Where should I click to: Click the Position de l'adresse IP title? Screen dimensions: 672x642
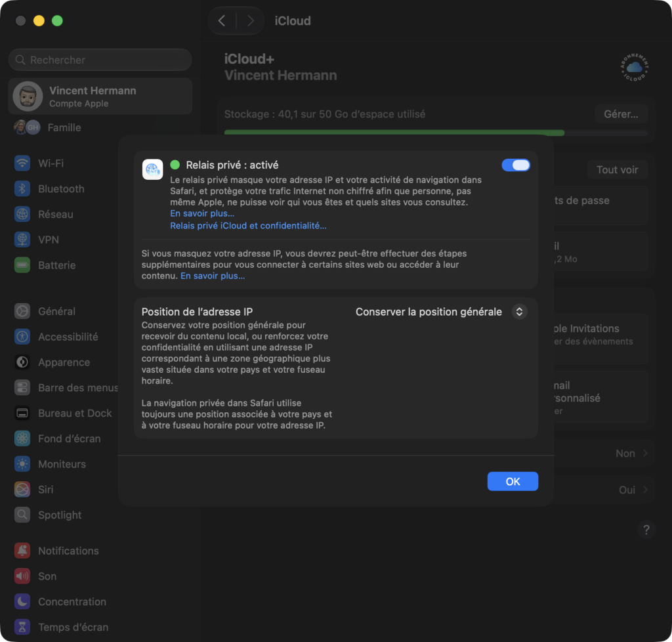pos(197,312)
